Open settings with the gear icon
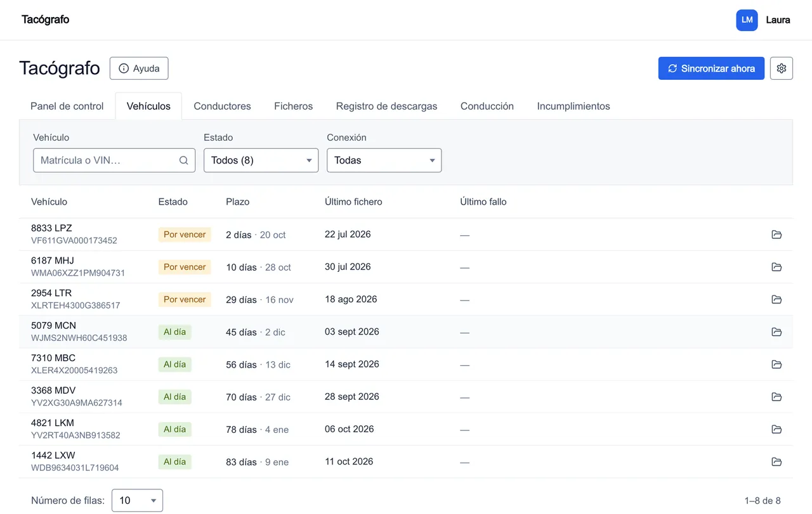 (782, 68)
